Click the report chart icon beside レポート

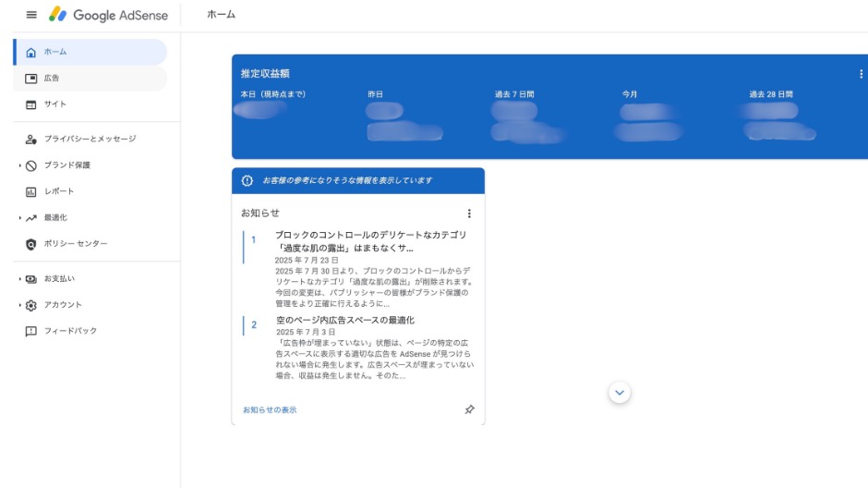[x=31, y=191]
